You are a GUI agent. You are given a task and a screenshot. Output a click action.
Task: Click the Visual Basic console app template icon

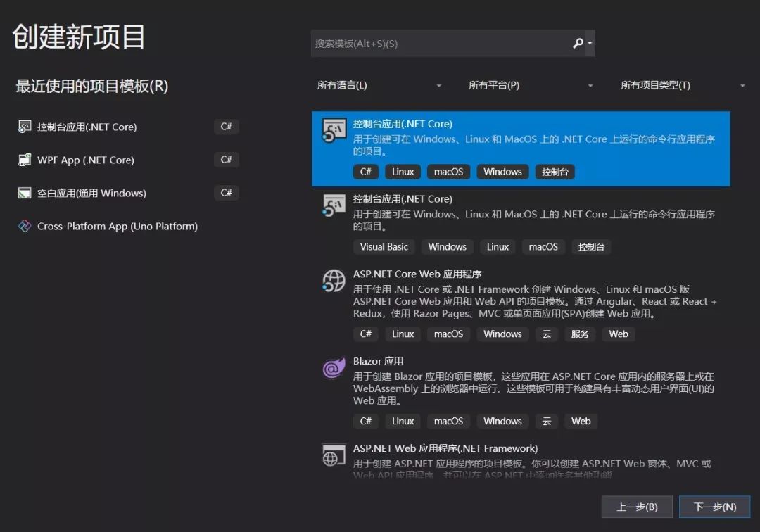coord(334,205)
